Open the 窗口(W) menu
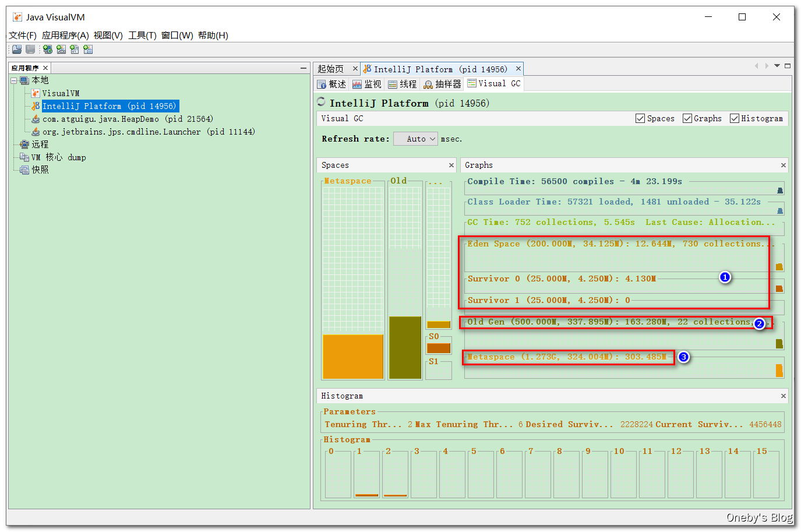This screenshot has width=801, height=532. pyautogui.click(x=177, y=36)
